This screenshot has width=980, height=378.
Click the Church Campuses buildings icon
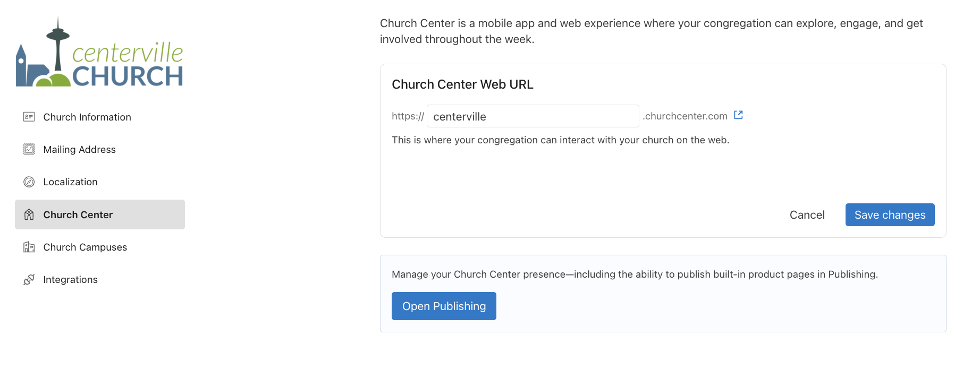coord(29,247)
